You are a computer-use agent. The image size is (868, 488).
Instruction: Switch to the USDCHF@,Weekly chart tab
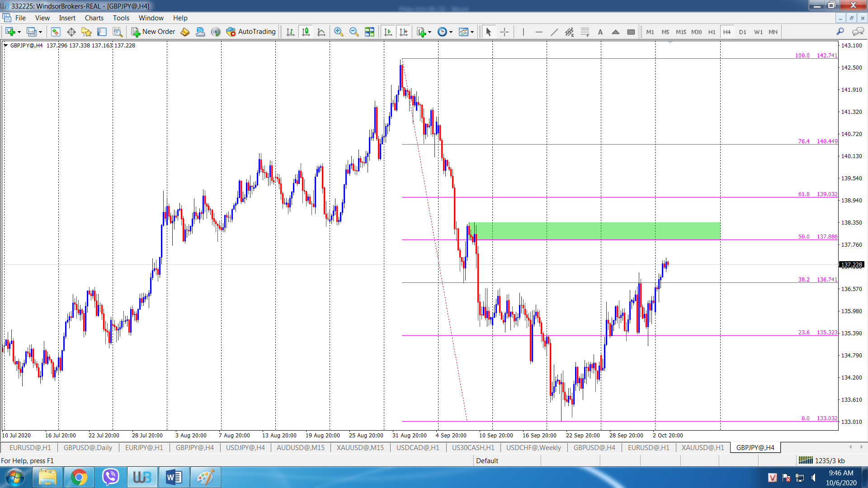(x=533, y=447)
